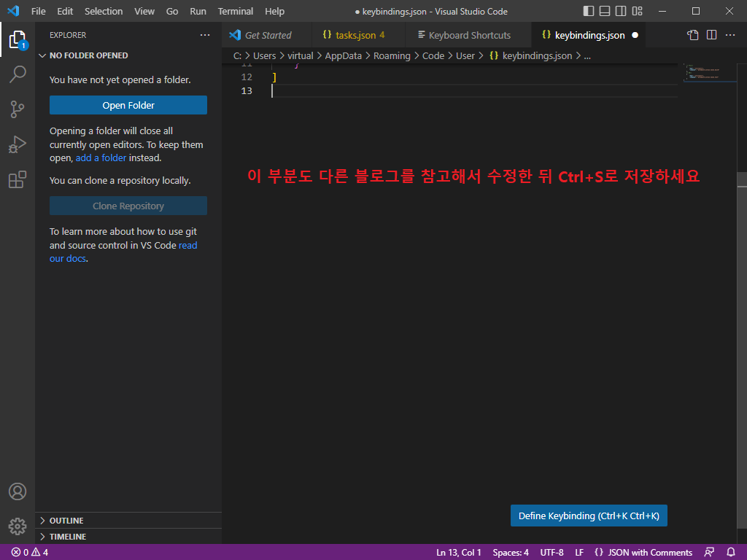Click the Open Folder button
Viewport: 747px width, 560px height.
[x=128, y=105]
